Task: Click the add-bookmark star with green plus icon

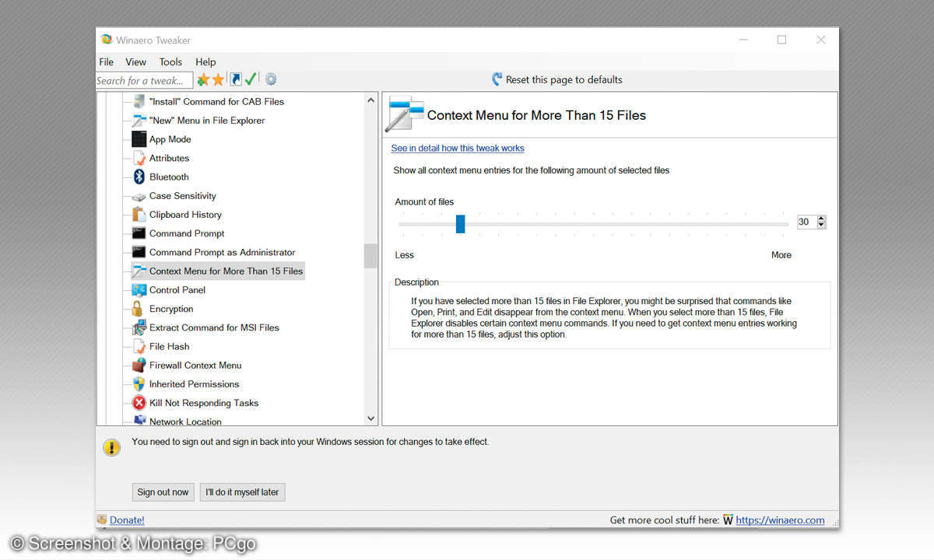Action: click(203, 79)
